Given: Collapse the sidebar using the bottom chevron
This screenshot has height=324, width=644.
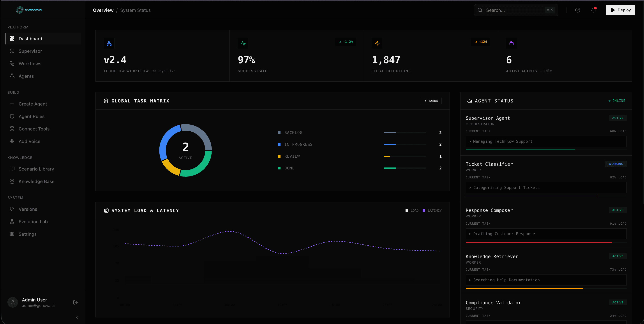Looking at the screenshot, I should pyautogui.click(x=77, y=317).
